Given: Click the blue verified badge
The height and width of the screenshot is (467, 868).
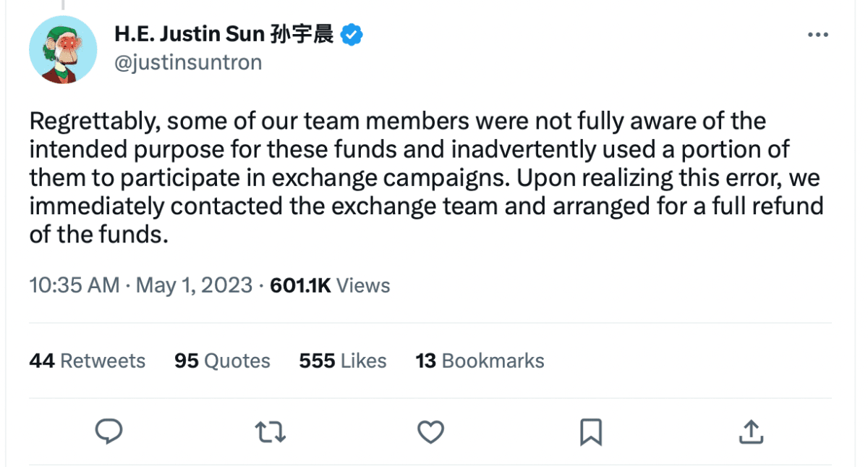Looking at the screenshot, I should tap(352, 34).
